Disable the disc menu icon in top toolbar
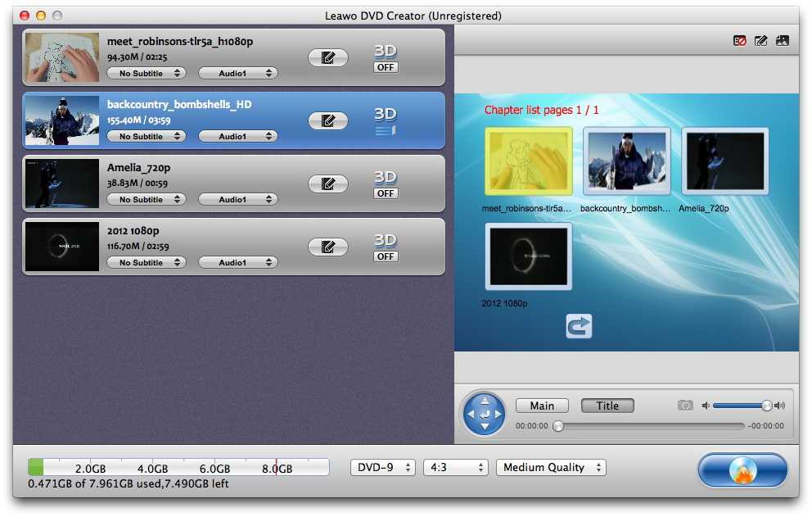 [x=739, y=40]
